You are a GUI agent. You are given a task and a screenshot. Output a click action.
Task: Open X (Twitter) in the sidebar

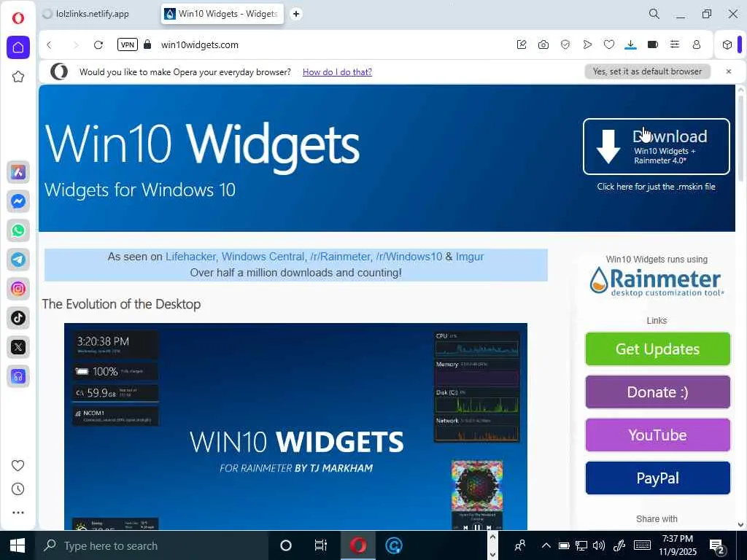18,347
